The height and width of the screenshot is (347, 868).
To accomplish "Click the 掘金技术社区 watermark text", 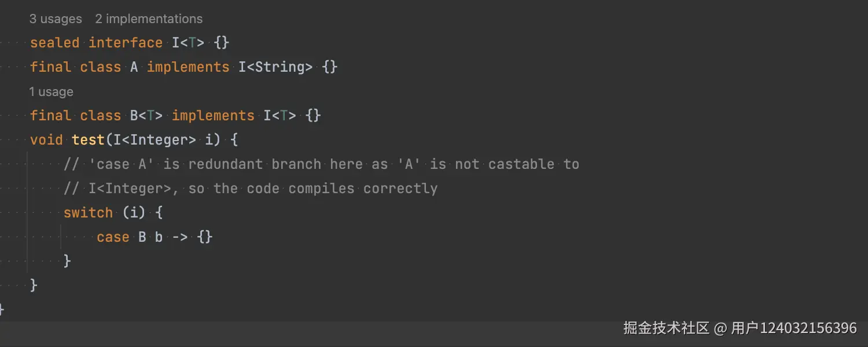I will [x=666, y=328].
